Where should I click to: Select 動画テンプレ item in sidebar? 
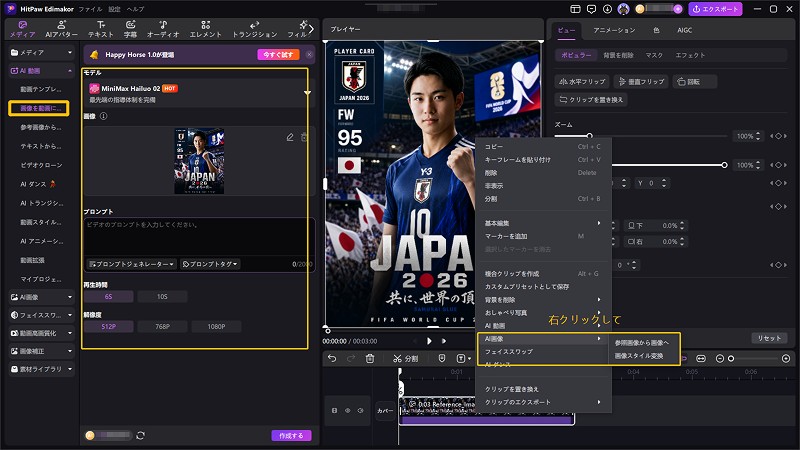[x=41, y=89]
